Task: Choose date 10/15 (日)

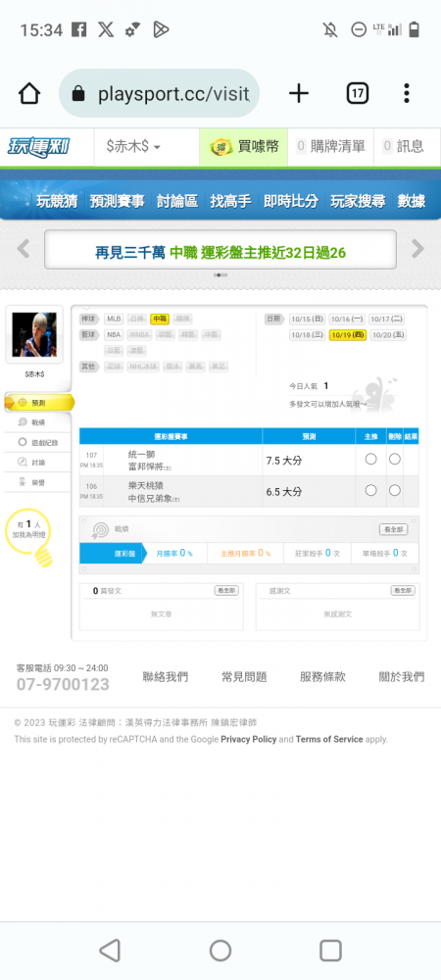Action: pos(308,318)
